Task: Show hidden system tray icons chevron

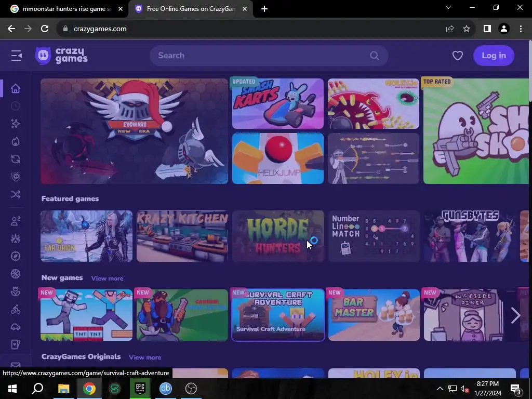Action: coord(440,389)
